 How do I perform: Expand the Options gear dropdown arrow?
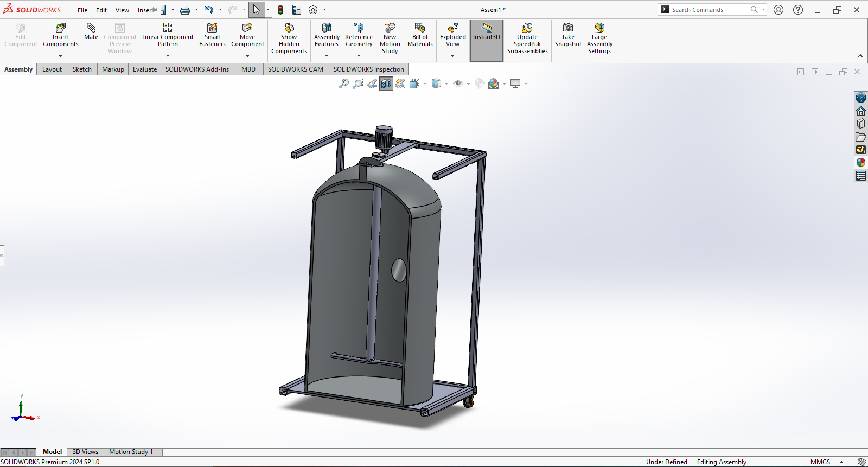(325, 10)
